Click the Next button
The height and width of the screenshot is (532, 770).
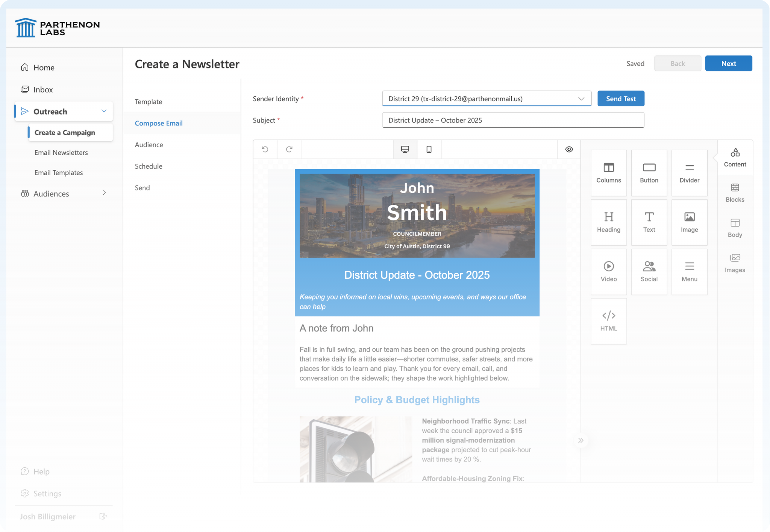[x=728, y=63]
